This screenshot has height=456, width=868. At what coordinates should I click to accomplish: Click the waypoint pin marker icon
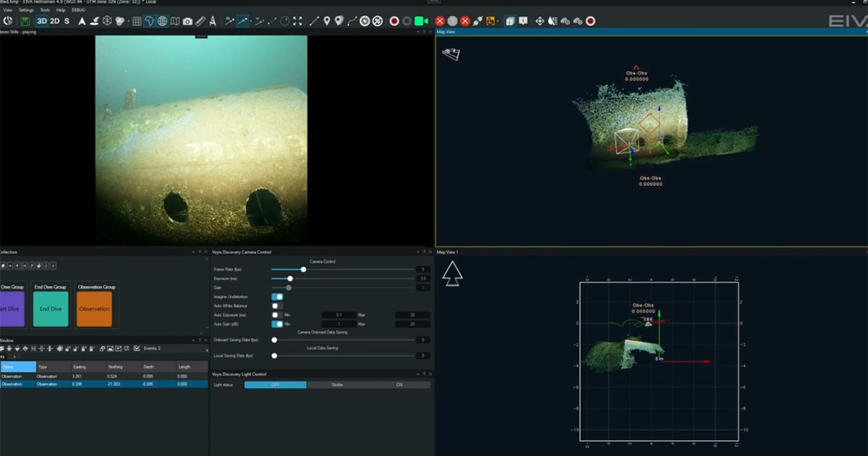tap(327, 21)
